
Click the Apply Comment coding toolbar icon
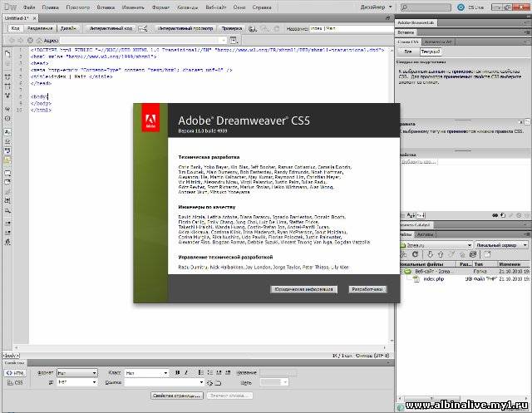(7, 174)
